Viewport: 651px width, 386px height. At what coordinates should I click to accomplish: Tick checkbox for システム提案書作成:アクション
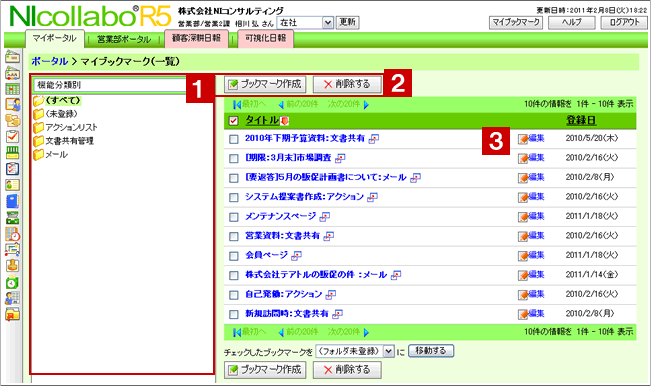click(x=234, y=198)
